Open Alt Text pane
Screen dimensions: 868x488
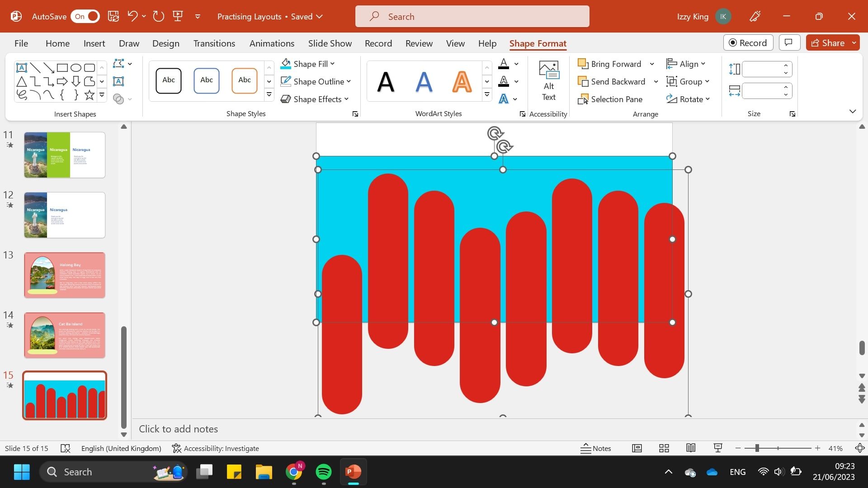pos(549,81)
